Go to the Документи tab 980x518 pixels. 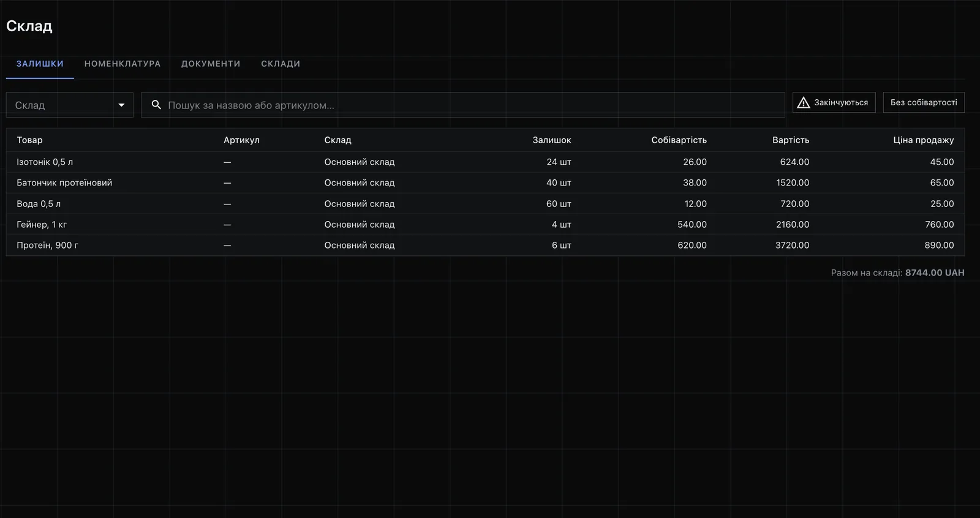(x=211, y=64)
